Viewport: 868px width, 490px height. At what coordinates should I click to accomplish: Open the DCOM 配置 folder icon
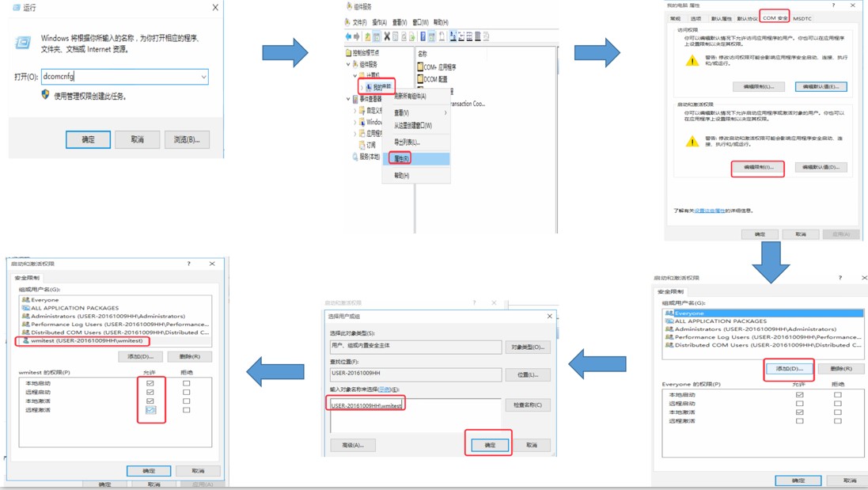[421, 79]
